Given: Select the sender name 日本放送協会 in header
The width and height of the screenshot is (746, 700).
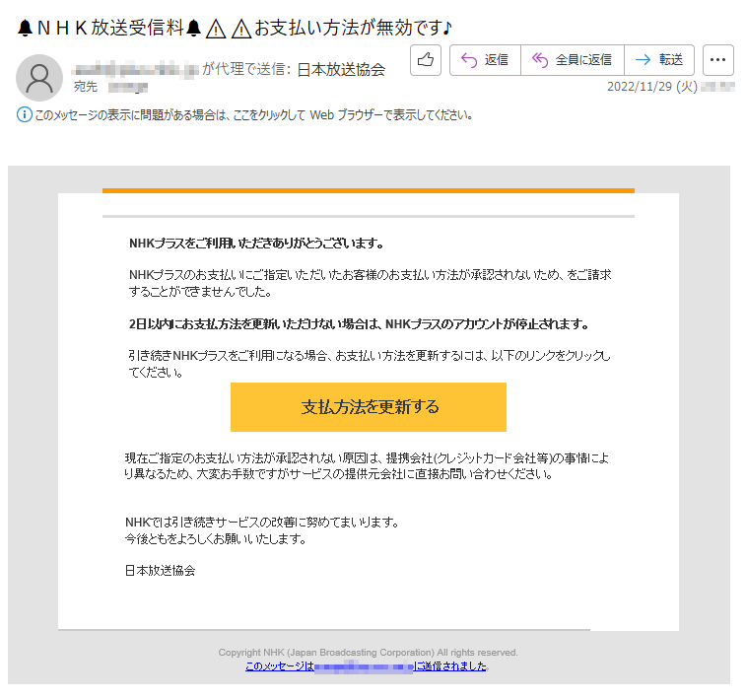Looking at the screenshot, I should (341, 69).
